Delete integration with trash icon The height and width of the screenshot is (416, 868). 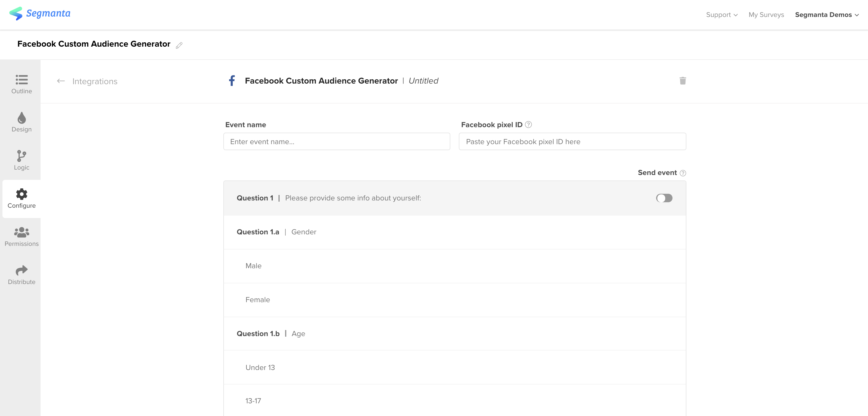click(x=683, y=81)
